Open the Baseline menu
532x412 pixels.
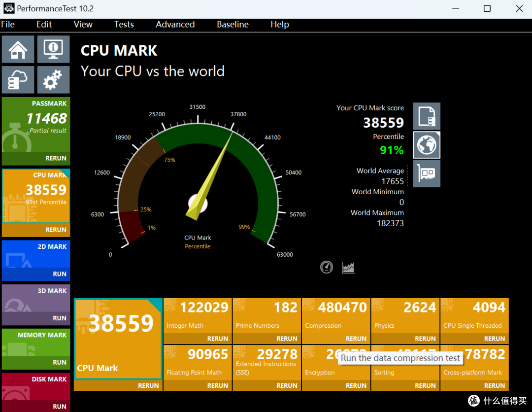tap(233, 25)
